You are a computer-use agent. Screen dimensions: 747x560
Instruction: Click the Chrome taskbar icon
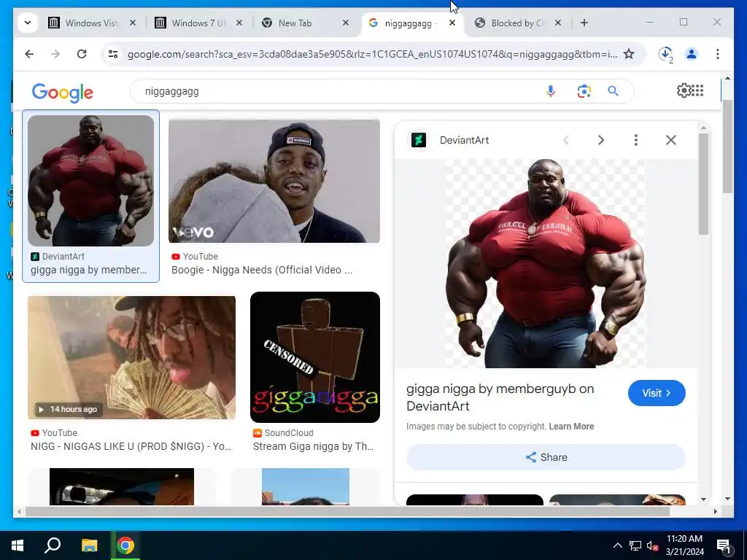coord(125,545)
